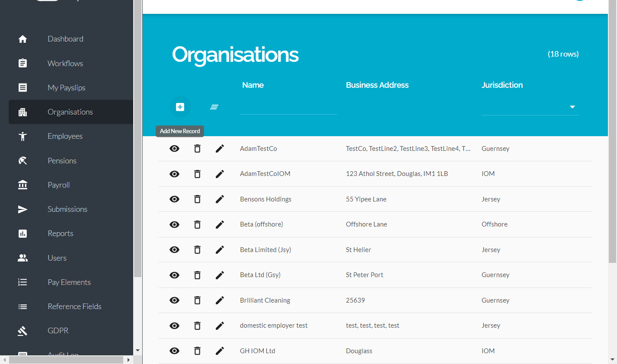Viewport: 617px width, 364px height.
Task: Select Employees in the sidebar
Action: (71, 136)
